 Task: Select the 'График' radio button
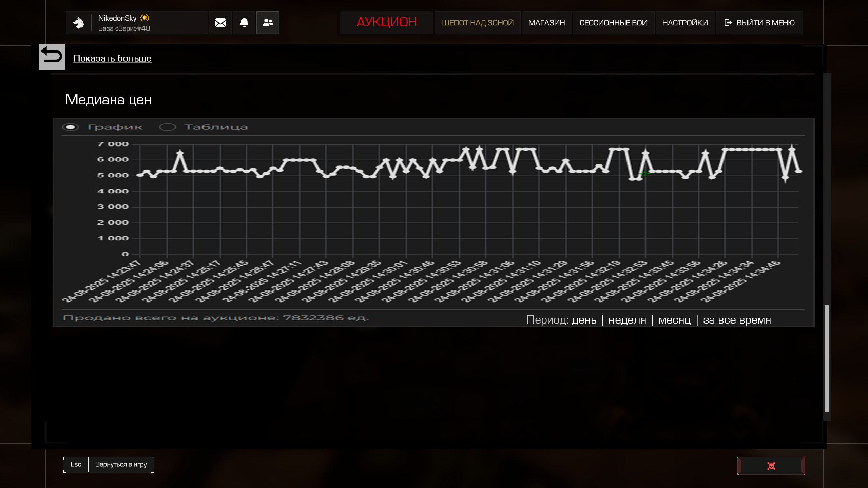71,127
